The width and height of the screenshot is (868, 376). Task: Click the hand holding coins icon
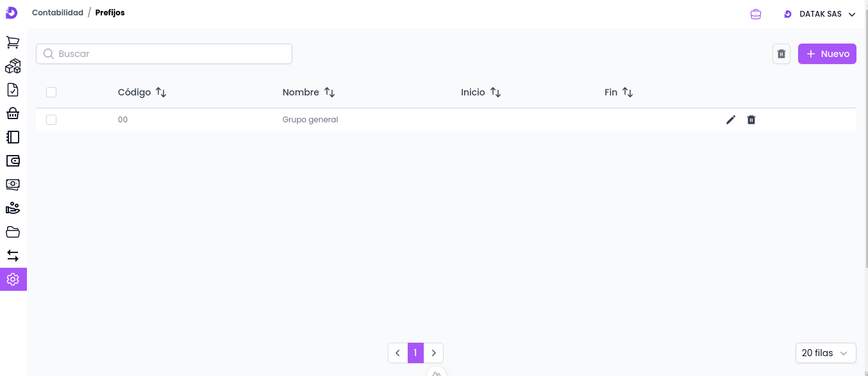tap(13, 208)
